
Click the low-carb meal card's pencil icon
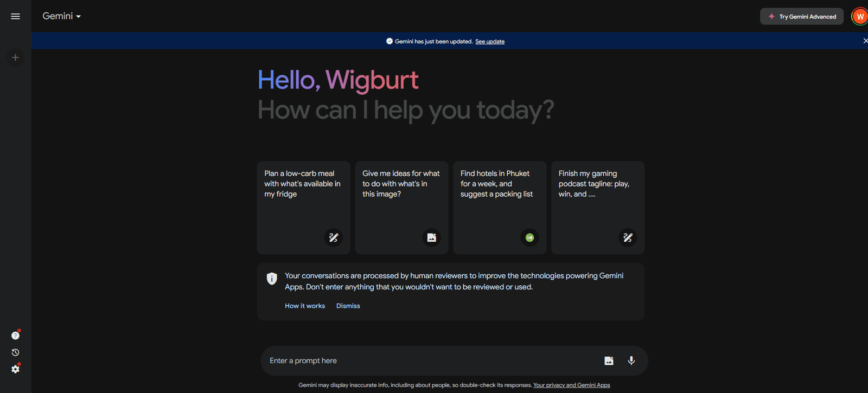[x=334, y=237]
